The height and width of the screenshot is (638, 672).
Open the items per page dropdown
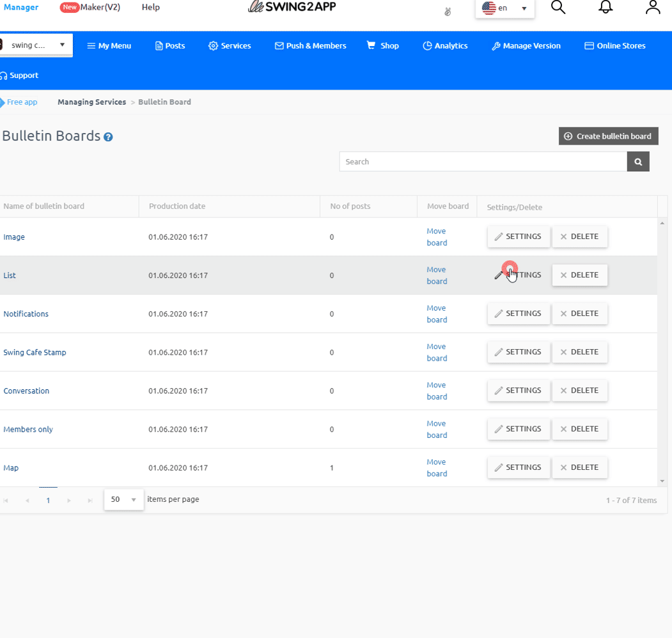tap(123, 499)
